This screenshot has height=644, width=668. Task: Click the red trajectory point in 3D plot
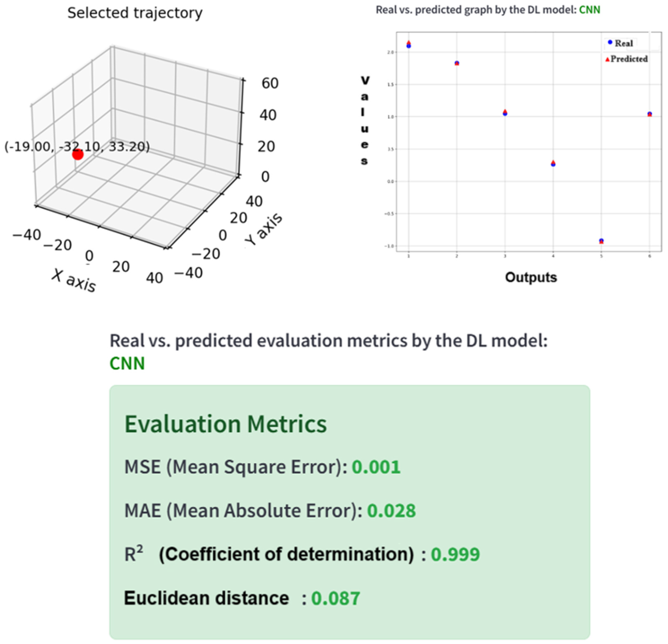tap(78, 154)
